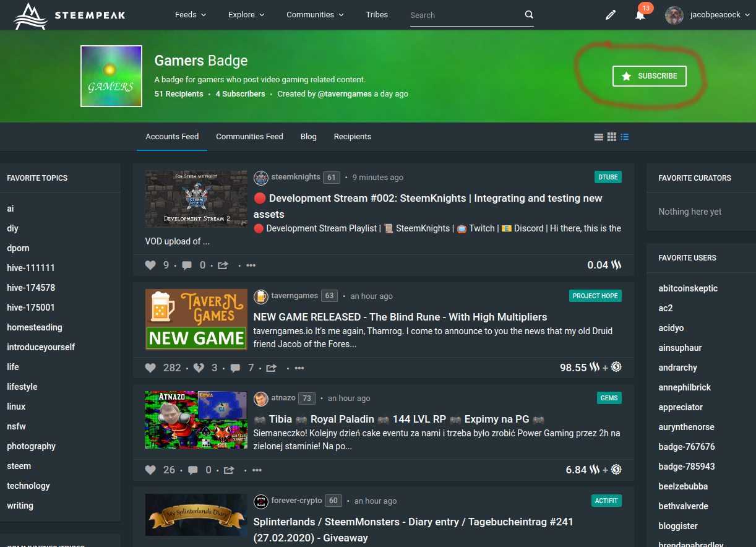Select 'homesteading' in Favorite Topics

35,327
